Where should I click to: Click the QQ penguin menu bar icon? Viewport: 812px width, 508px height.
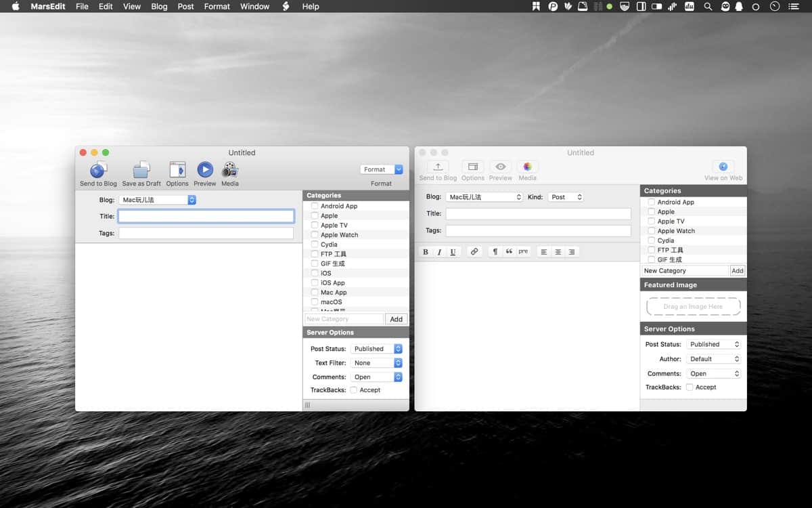[739, 6]
